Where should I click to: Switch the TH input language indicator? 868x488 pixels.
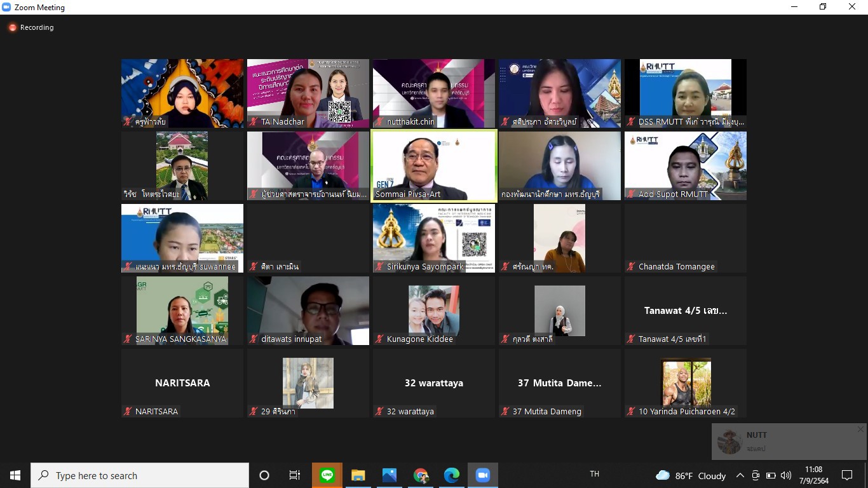(x=595, y=474)
